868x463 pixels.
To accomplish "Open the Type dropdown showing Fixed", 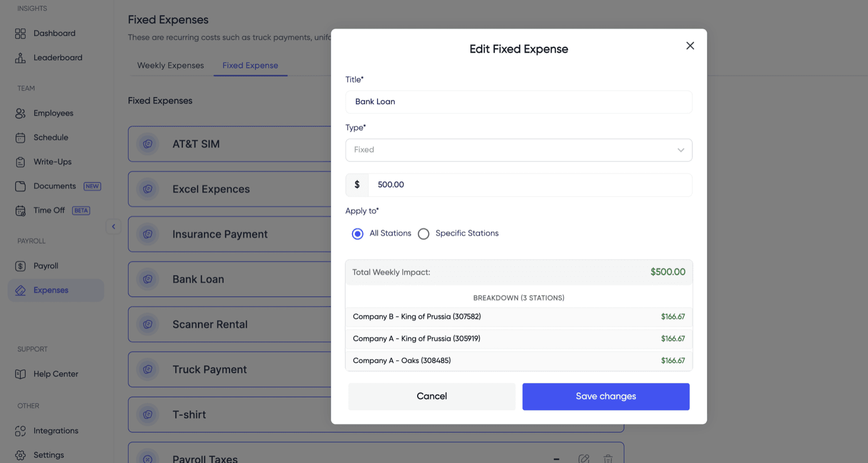I will [x=519, y=150].
